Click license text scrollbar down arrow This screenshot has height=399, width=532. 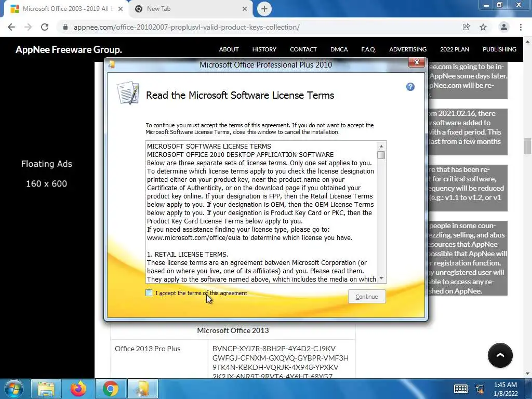(x=381, y=278)
